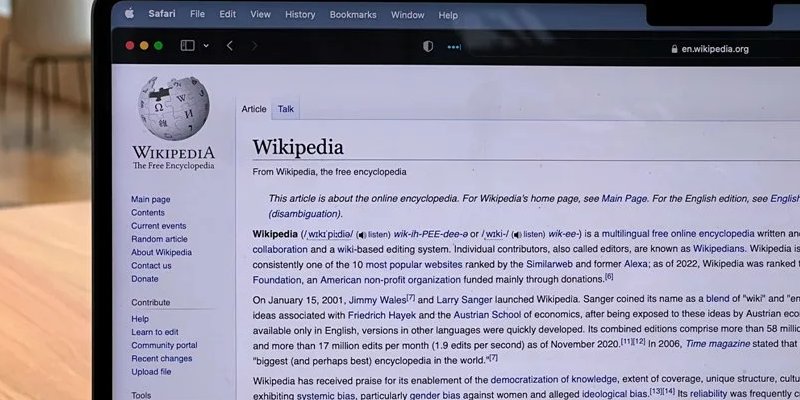Open Recent changes link

[x=162, y=359]
